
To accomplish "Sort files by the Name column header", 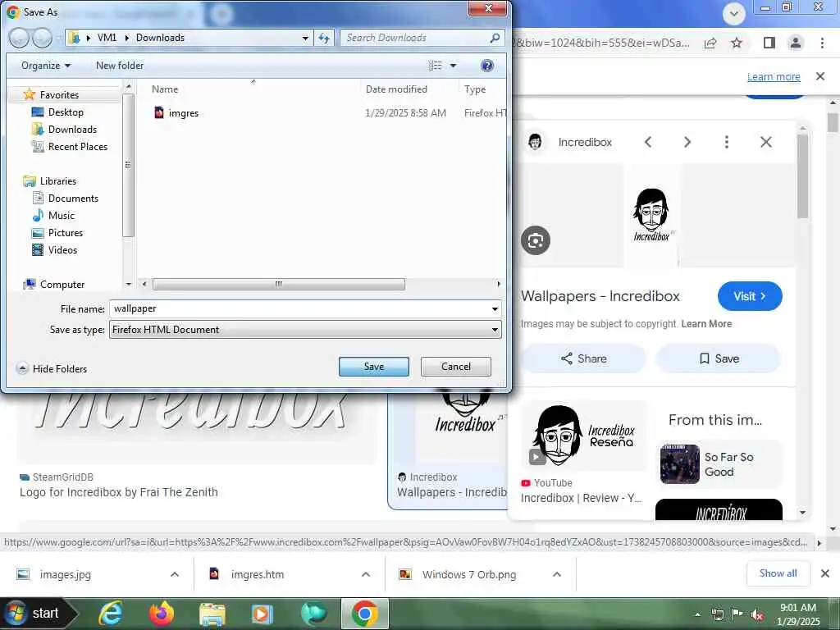I will 164,89.
